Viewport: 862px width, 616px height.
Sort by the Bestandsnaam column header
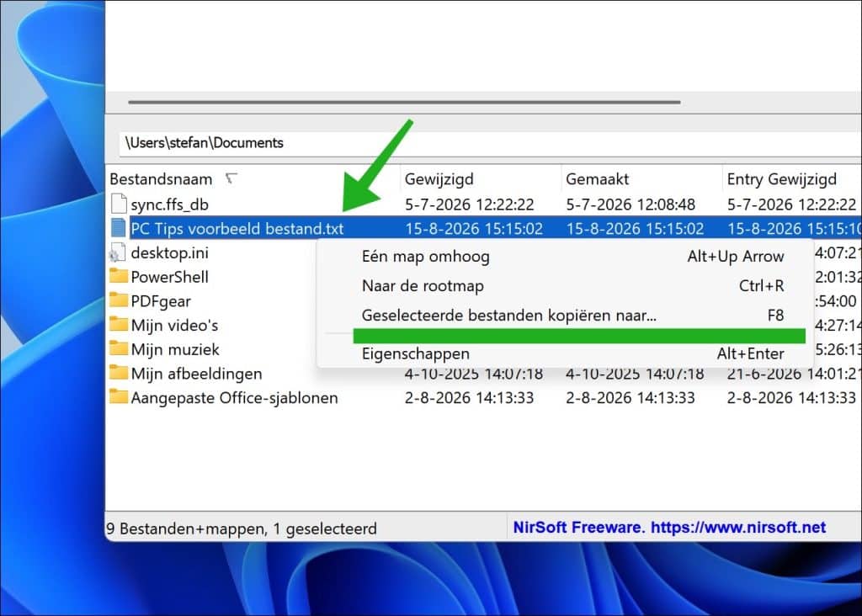coord(161,179)
